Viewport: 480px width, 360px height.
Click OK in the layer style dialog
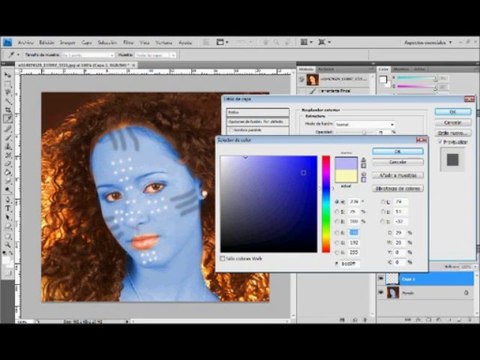(x=452, y=112)
